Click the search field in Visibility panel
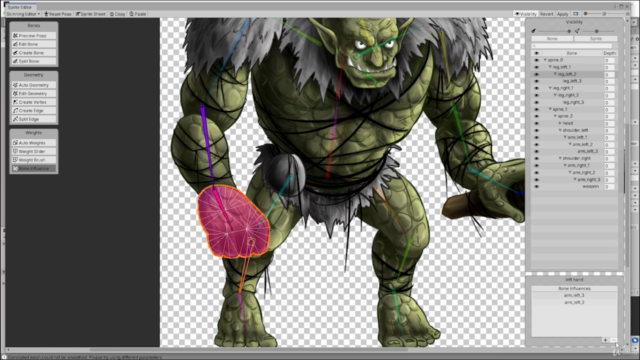This screenshot has width=640, height=360. pos(571,46)
